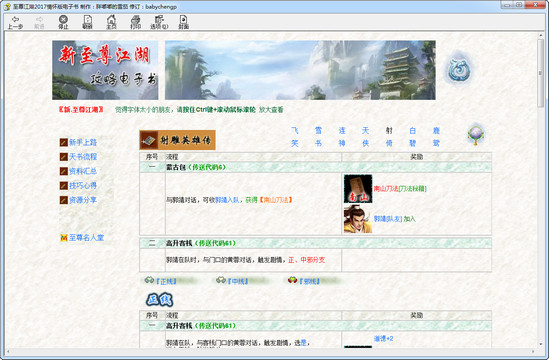The height and width of the screenshot is (360, 549).
Task: Jump to the 『邪线』 branch link
Action: [309, 281]
